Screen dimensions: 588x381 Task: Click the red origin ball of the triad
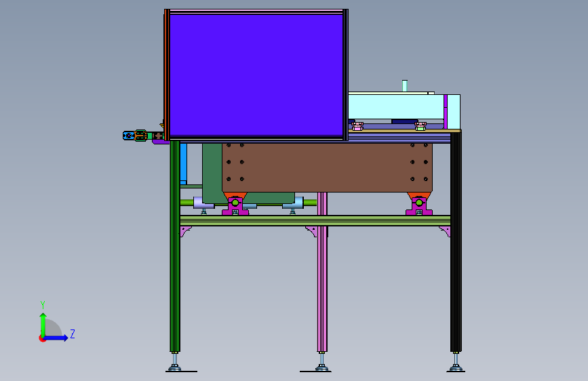tap(42, 338)
